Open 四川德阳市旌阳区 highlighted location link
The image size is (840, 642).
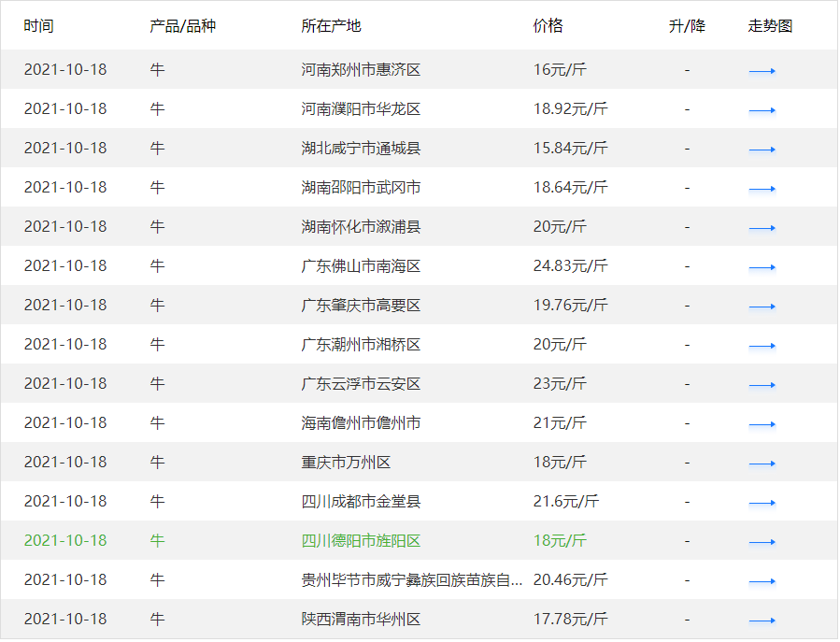361,541
